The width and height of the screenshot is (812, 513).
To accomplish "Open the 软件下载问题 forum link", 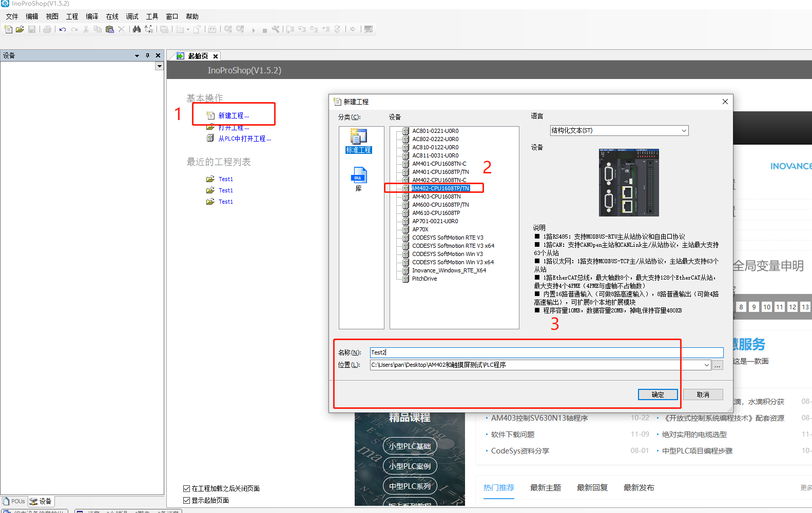I will pos(513,435).
